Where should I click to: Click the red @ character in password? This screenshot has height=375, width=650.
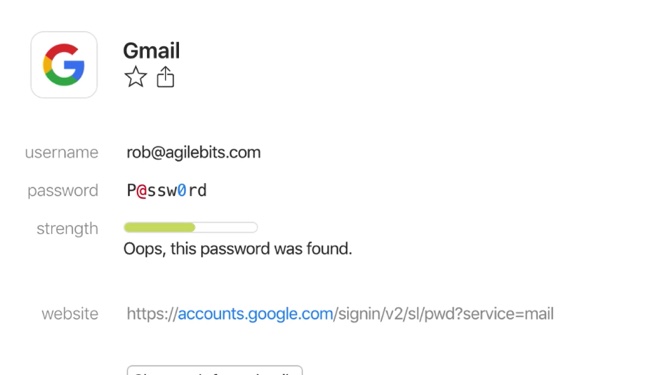(x=142, y=191)
